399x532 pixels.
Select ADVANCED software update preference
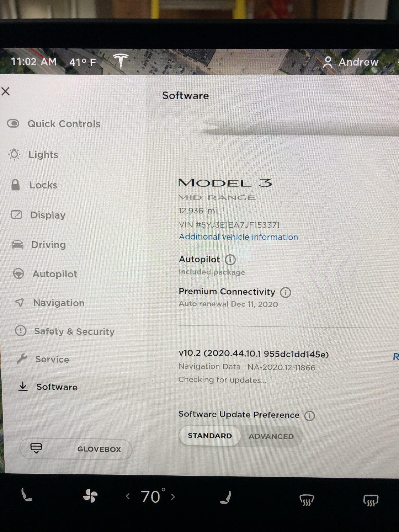[x=271, y=436]
